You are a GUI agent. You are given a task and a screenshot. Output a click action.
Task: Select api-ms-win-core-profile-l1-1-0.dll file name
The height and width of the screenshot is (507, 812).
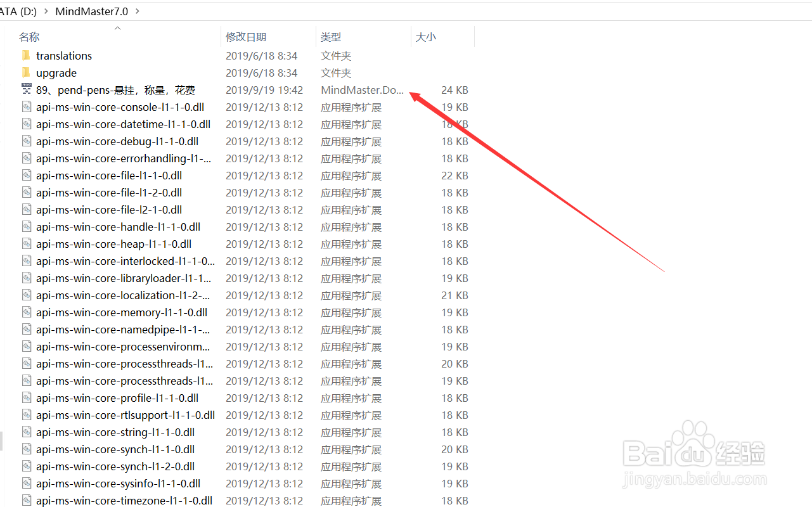(x=117, y=398)
